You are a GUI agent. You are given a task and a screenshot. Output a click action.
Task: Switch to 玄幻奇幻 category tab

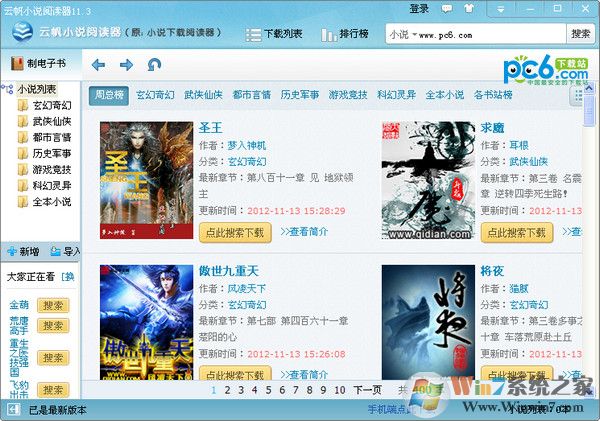tap(155, 95)
